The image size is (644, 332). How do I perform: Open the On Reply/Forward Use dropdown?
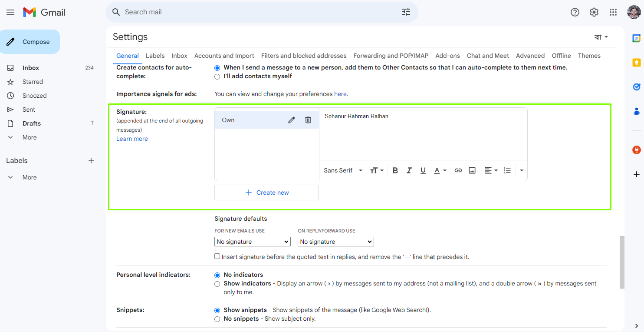(x=336, y=242)
